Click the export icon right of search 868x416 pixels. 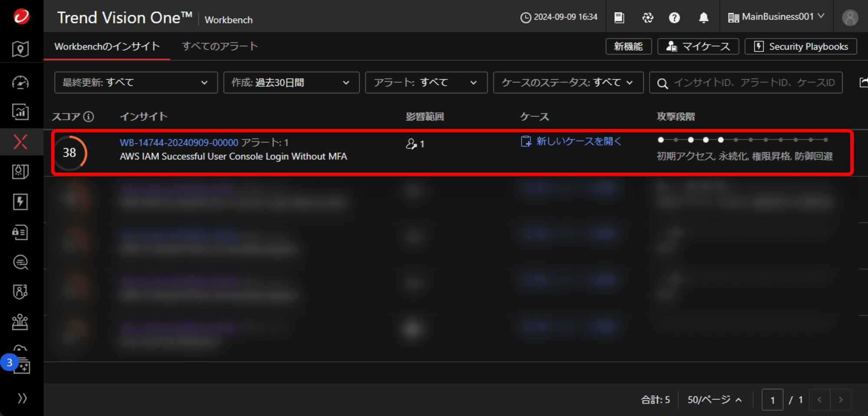(864, 82)
